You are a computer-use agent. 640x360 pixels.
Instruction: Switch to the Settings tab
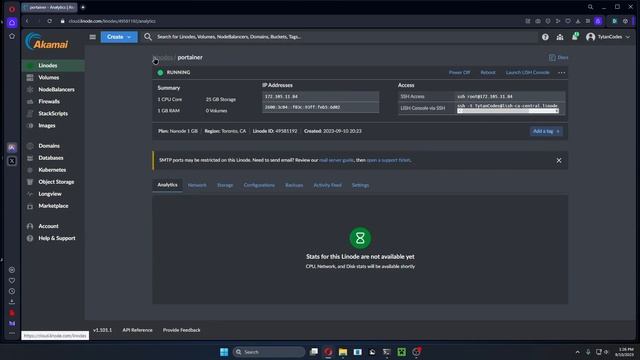click(360, 185)
